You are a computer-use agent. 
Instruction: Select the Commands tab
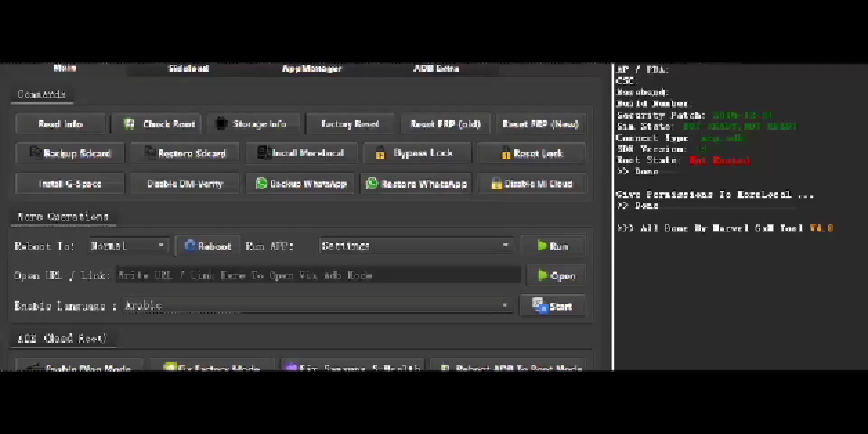(x=41, y=94)
